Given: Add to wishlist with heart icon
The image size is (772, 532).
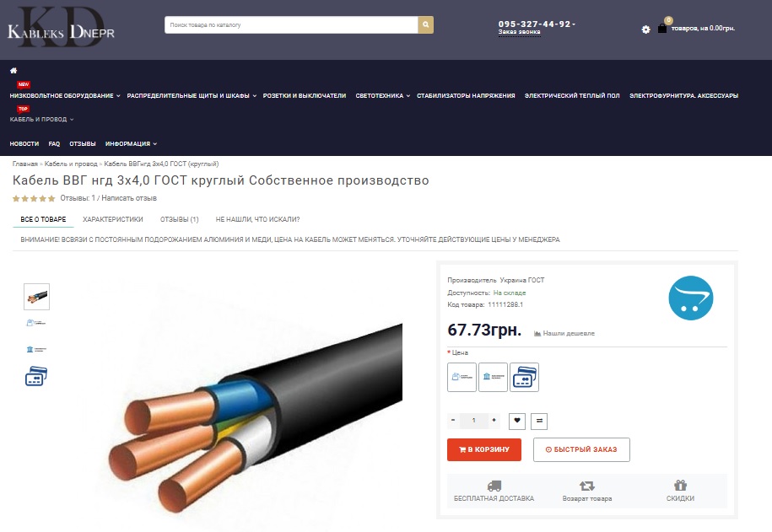Looking at the screenshot, I should [517, 421].
